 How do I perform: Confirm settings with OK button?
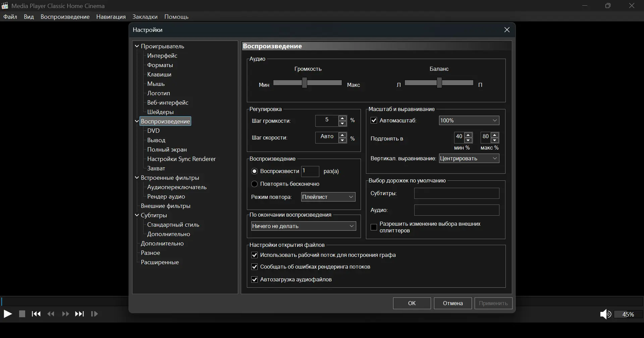[x=412, y=303]
